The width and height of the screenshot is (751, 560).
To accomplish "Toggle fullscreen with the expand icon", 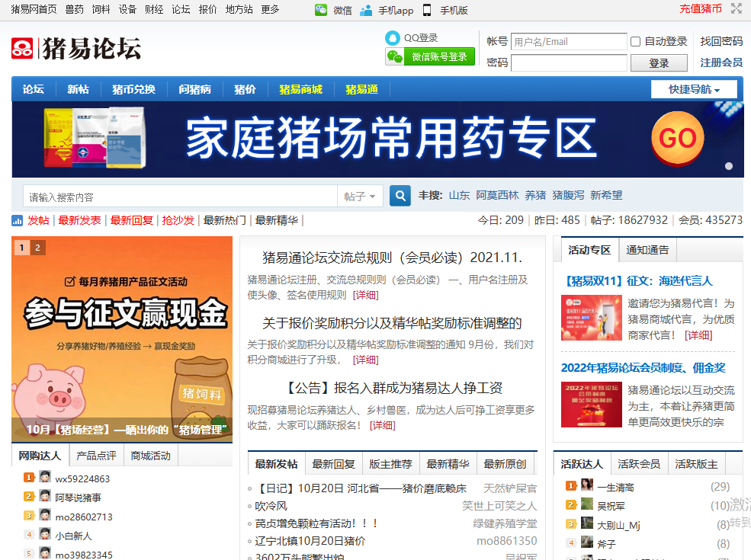I will pyautogui.click(x=737, y=8).
